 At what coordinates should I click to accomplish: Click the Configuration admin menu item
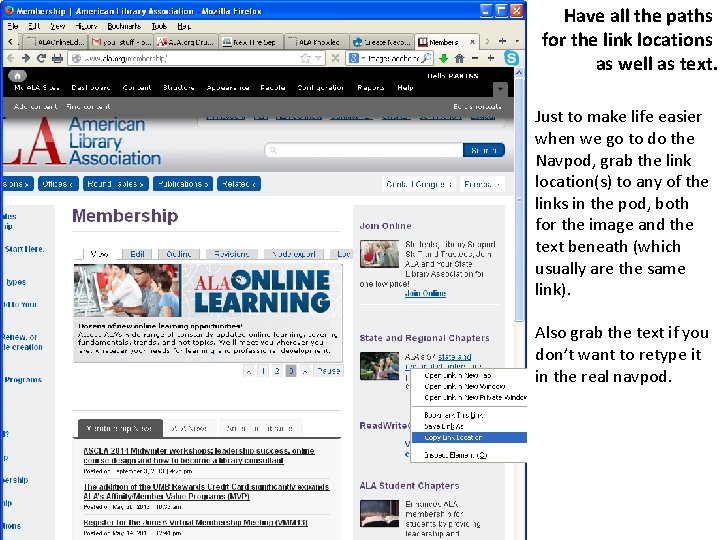click(x=321, y=88)
